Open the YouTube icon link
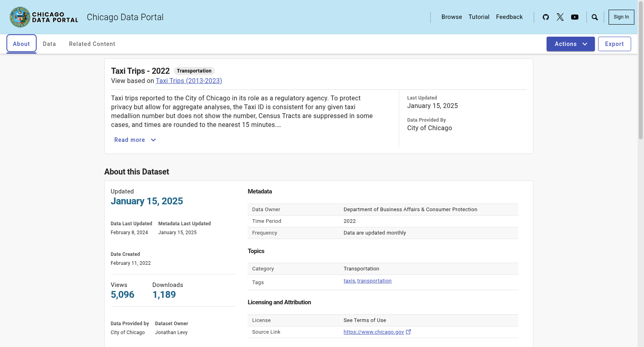 [575, 17]
